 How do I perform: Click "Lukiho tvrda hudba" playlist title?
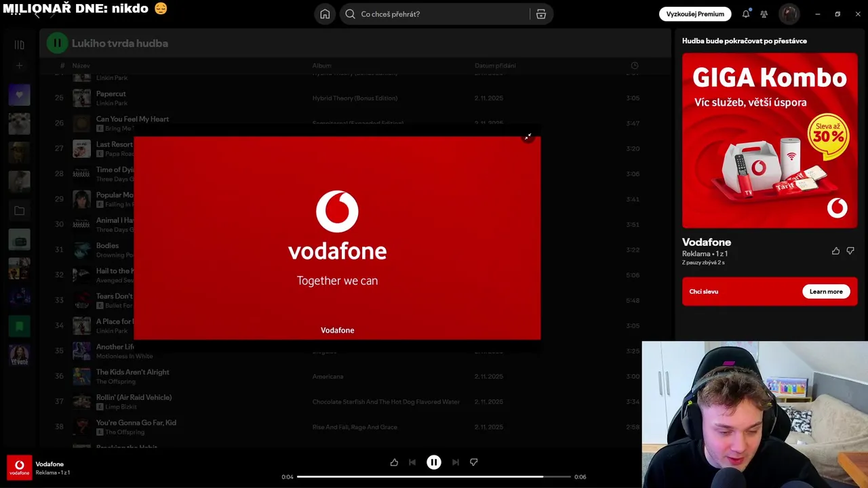point(120,43)
